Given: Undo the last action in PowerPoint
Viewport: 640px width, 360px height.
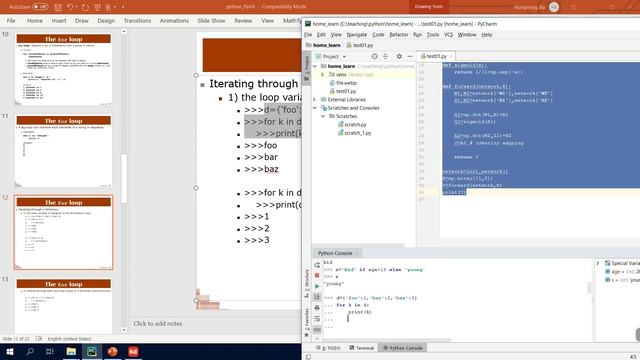Looking at the screenshot, I should 70,7.
